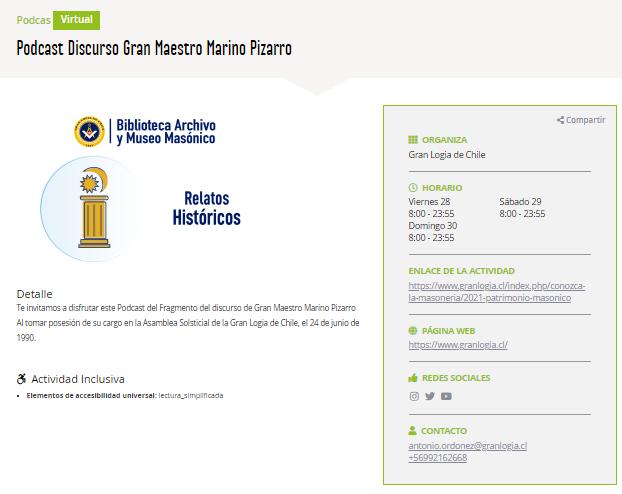Click the title Podcast Discurso Gran Maestro Marino Pizarro
The width and height of the screenshot is (622, 494).
154,48
